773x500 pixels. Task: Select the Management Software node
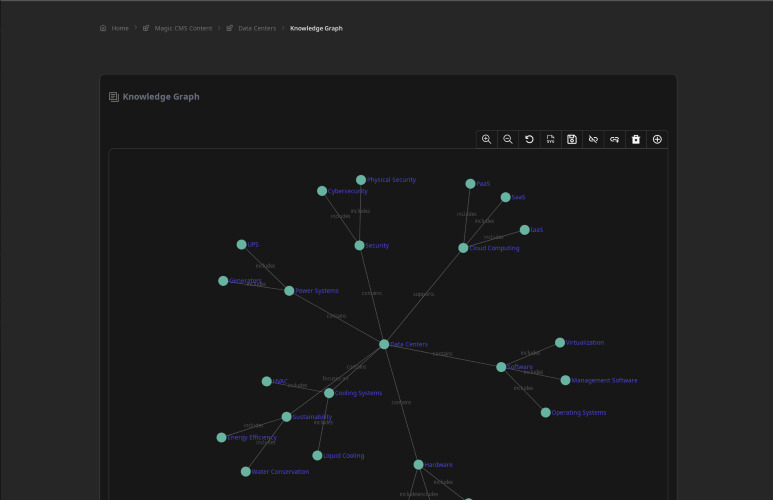pyautogui.click(x=565, y=380)
